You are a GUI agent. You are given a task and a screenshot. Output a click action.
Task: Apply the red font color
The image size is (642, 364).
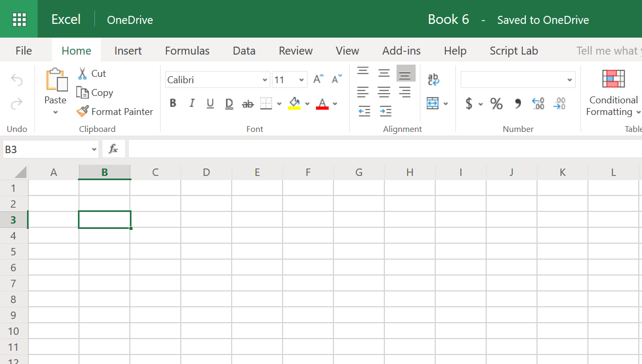322,104
